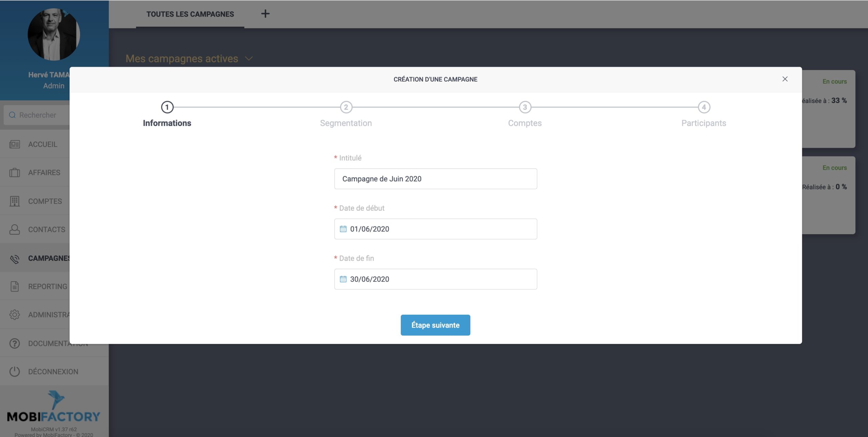Viewport: 868px width, 437px height.
Task: Add a new tab with plus icon
Action: tap(265, 14)
